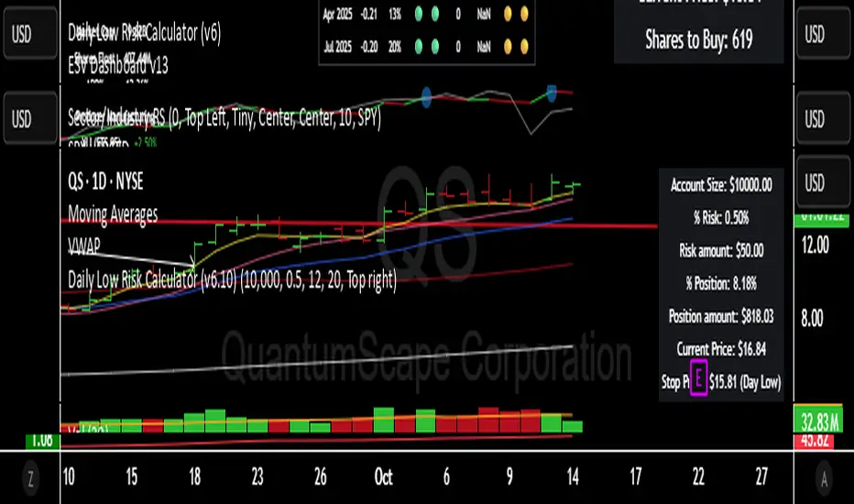Click the Risk amount: $50.00 row
The height and width of the screenshot is (504, 854).
721,251
